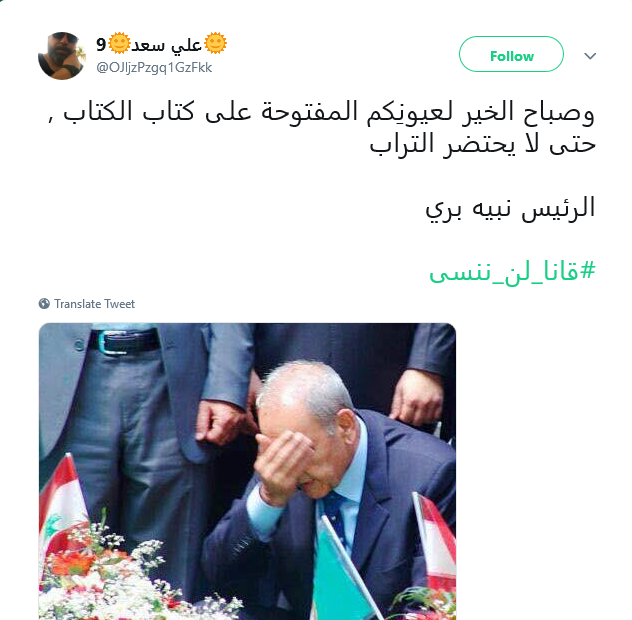
Task: Expand the tweet options chevron menu
Action: click(590, 56)
